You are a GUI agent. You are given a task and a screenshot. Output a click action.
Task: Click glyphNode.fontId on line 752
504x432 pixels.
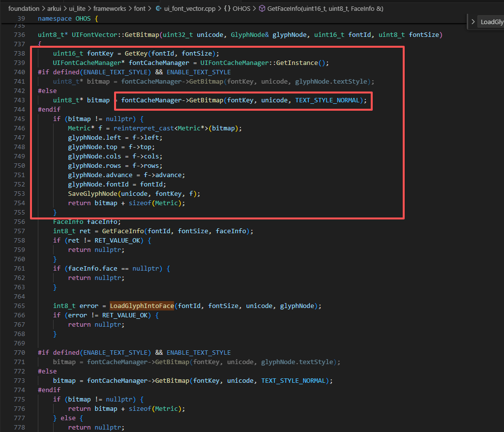[x=98, y=185]
